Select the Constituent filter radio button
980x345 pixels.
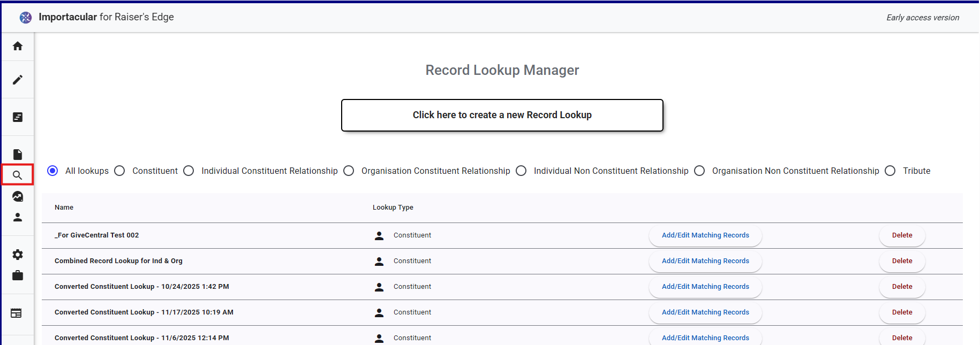pyautogui.click(x=120, y=171)
